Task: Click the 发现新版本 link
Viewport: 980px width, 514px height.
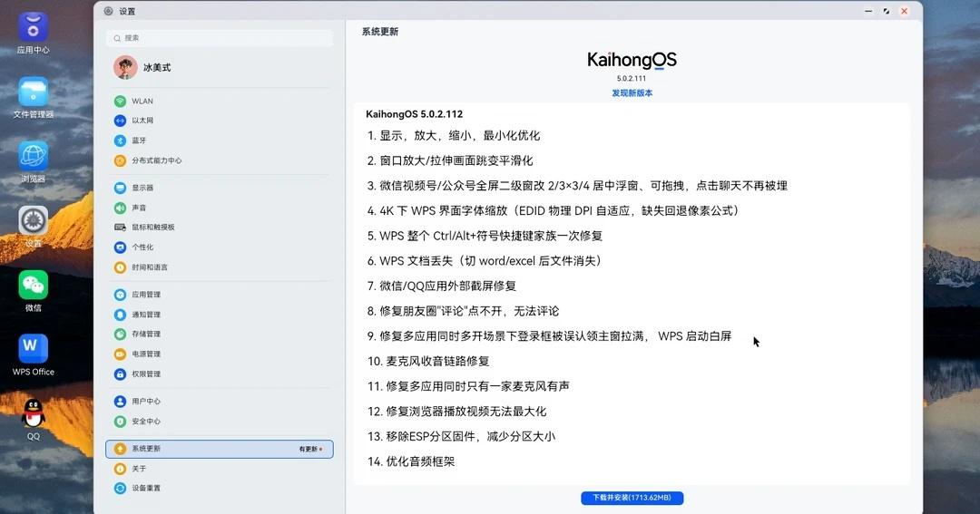Action: 632,93
